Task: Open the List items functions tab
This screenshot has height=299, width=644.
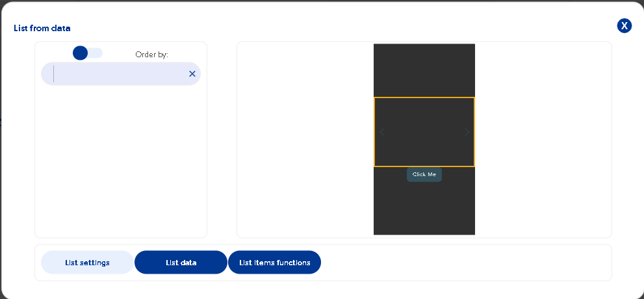Action: 275,263
